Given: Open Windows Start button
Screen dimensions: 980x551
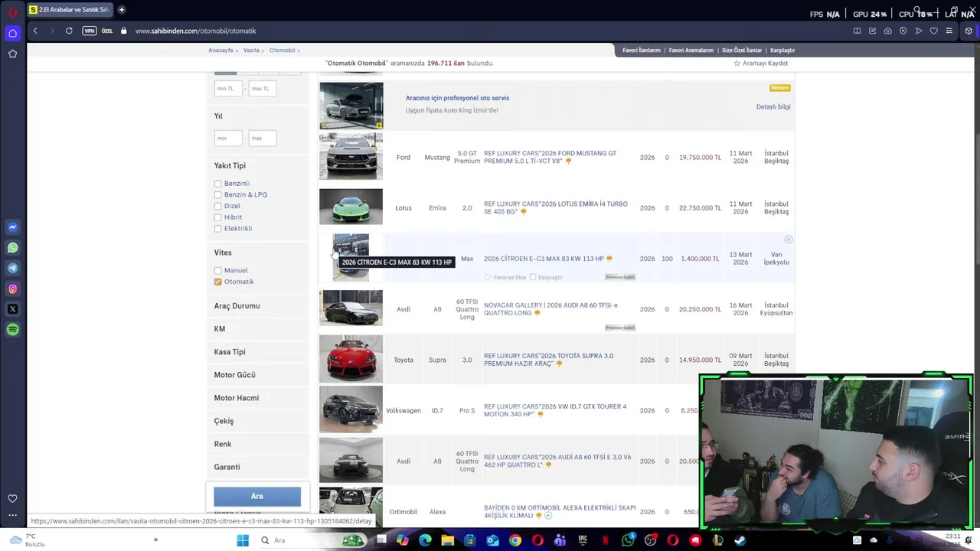Looking at the screenshot, I should [x=243, y=540].
